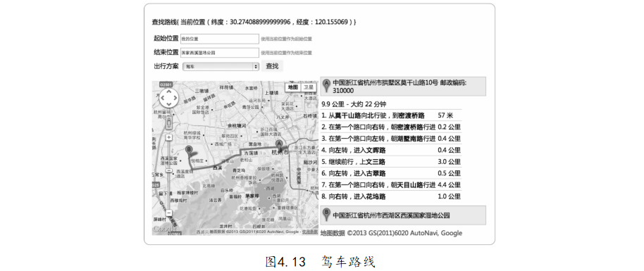Click the Street View pegman icon
The width and height of the screenshot is (644, 271).
tap(169, 122)
